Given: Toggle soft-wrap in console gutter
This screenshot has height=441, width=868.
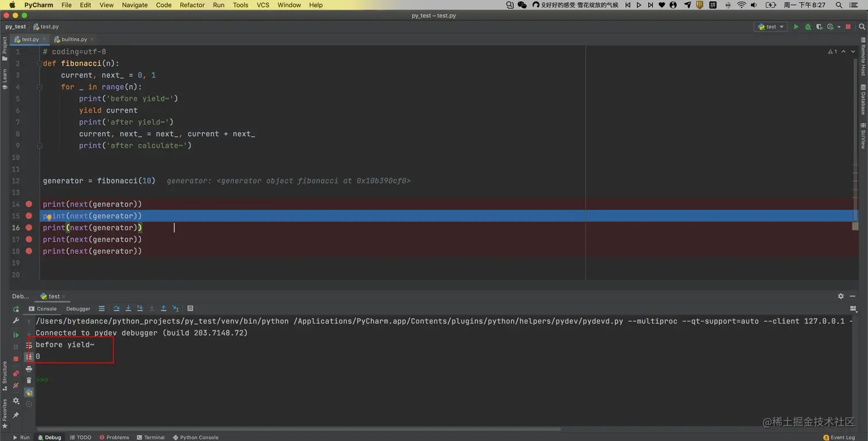Looking at the screenshot, I should (29, 345).
